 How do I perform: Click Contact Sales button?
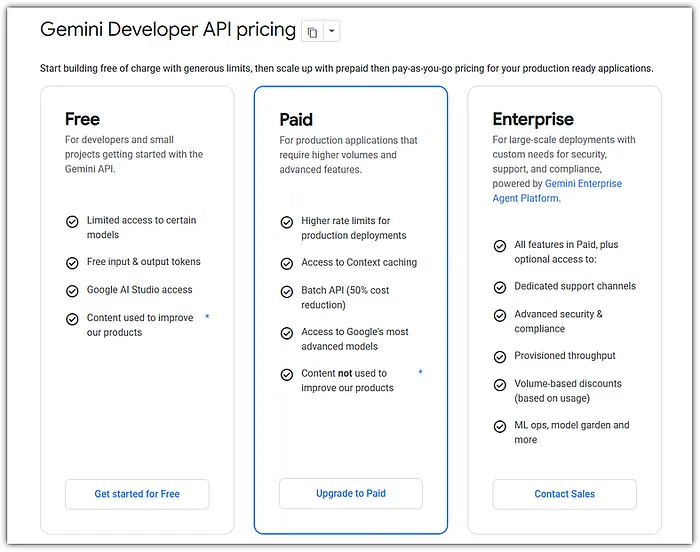(x=564, y=494)
